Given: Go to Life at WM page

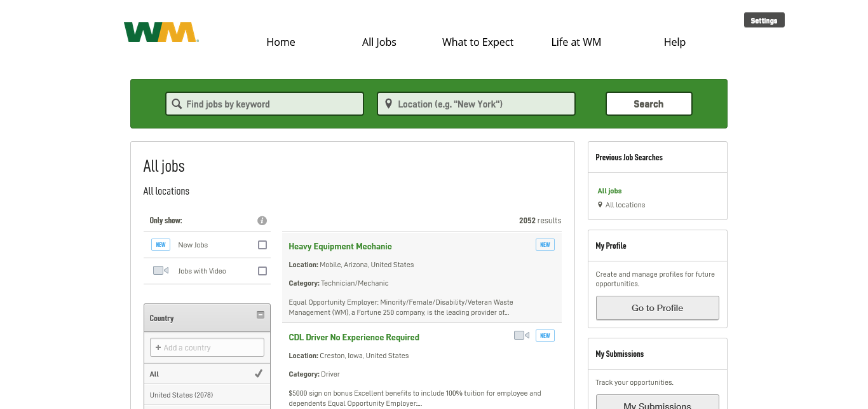Looking at the screenshot, I should click(x=576, y=42).
